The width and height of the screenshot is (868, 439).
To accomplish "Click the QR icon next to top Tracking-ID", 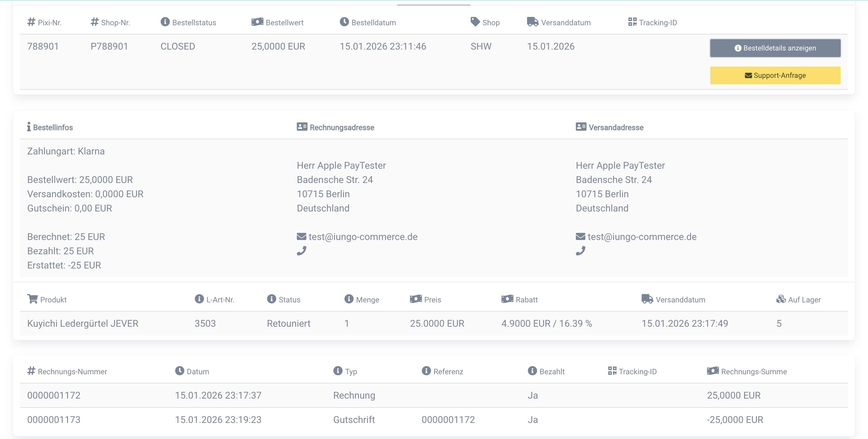I will [632, 22].
